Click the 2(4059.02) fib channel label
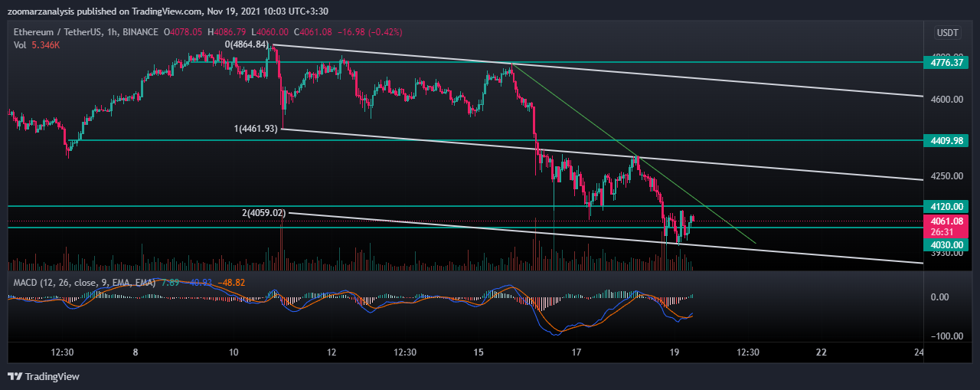The width and height of the screenshot is (980, 390). pos(264,212)
